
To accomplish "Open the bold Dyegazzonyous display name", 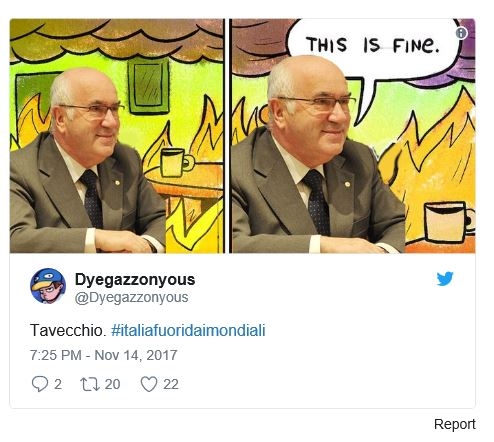I will click(x=135, y=279).
